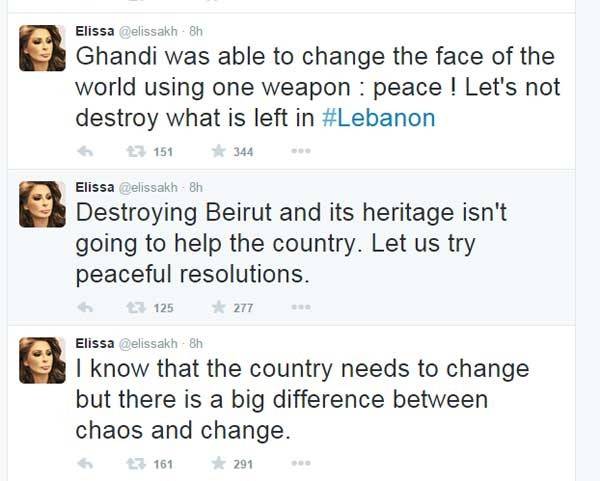The height and width of the screenshot is (481, 600).
Task: Show more options on chaos tweet
Action: [x=300, y=464]
